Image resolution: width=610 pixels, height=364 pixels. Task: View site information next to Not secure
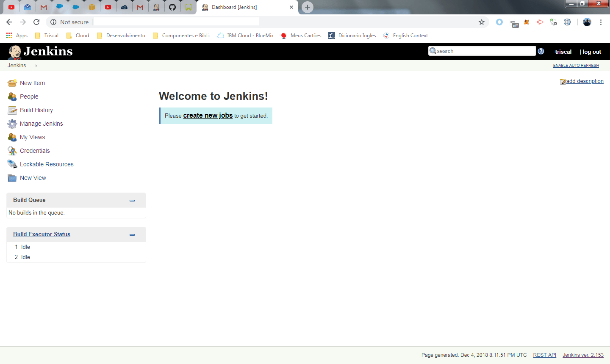point(53,22)
